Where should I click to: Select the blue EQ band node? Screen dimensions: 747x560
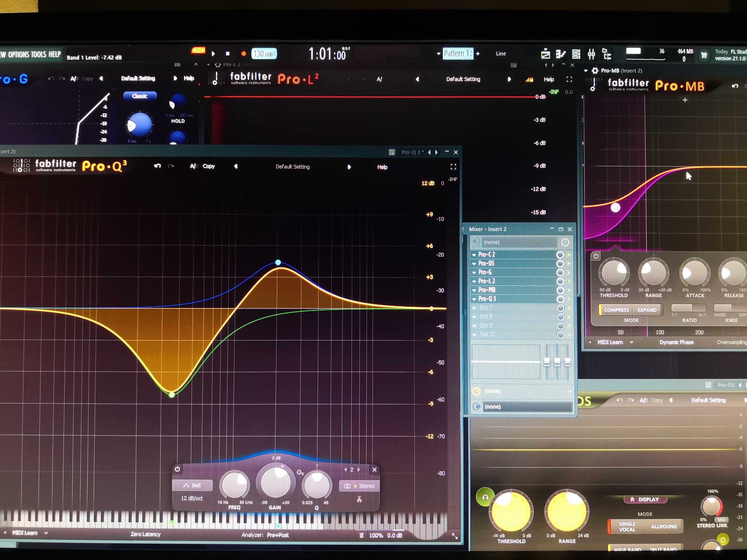click(x=278, y=262)
